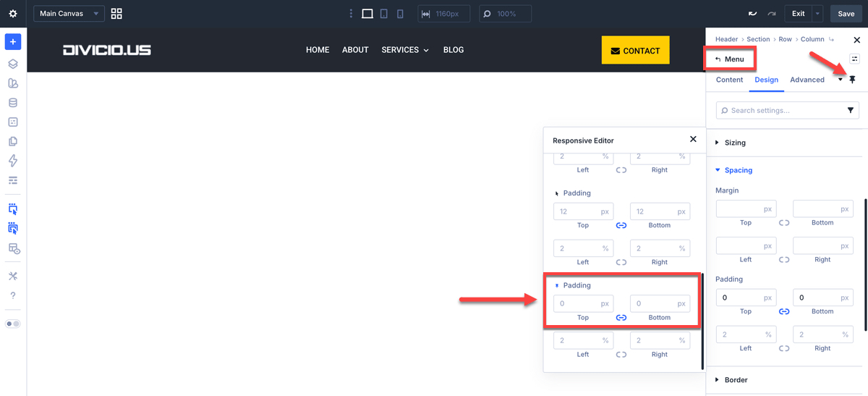Open builder settings gear icon
This screenshot has height=396, width=868.
(x=13, y=14)
